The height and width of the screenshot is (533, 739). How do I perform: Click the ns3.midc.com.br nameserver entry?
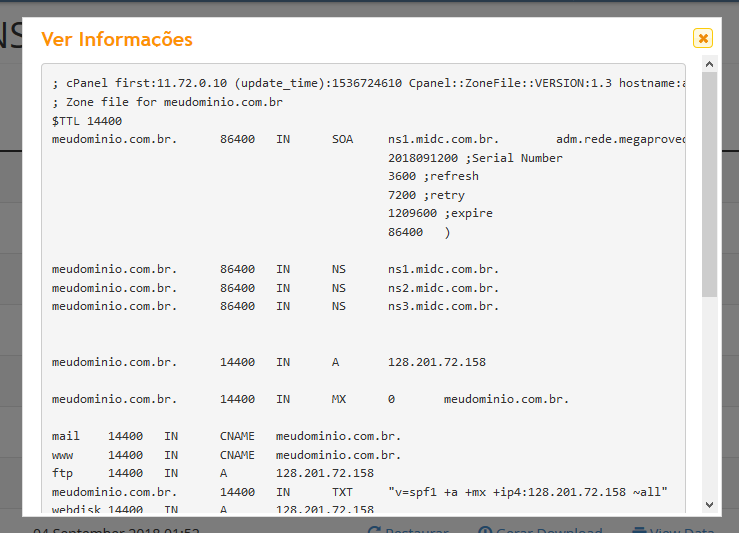[x=443, y=306]
